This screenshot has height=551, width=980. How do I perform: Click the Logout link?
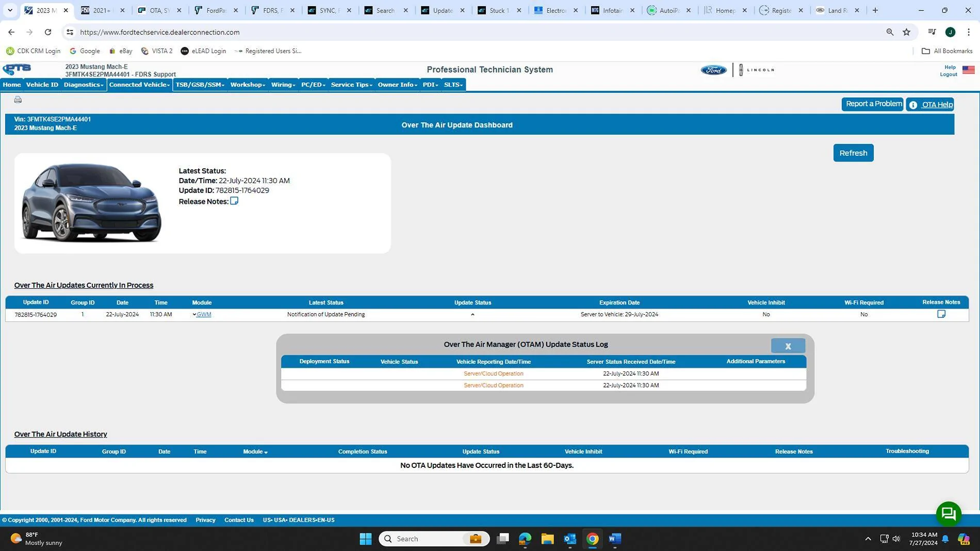(x=948, y=74)
